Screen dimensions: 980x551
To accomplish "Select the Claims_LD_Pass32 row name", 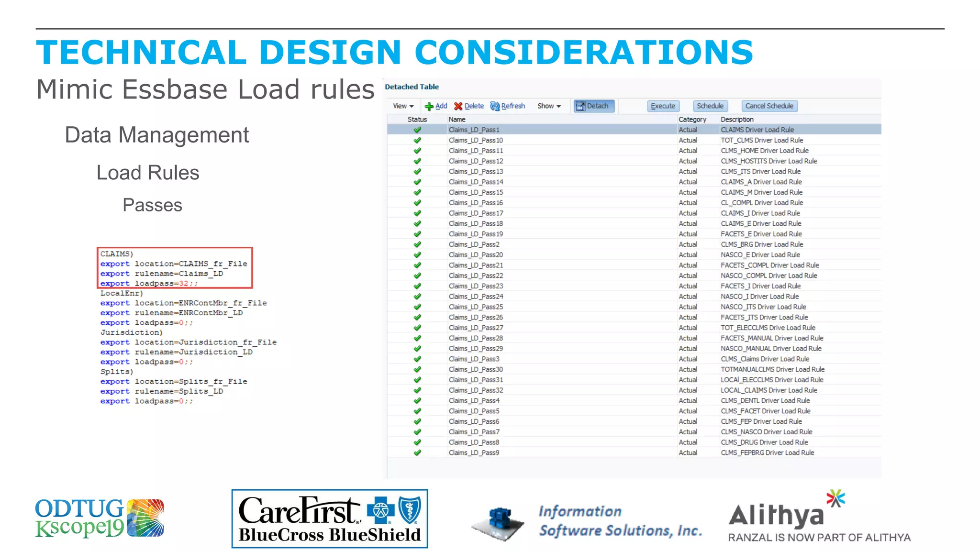I will (x=476, y=390).
